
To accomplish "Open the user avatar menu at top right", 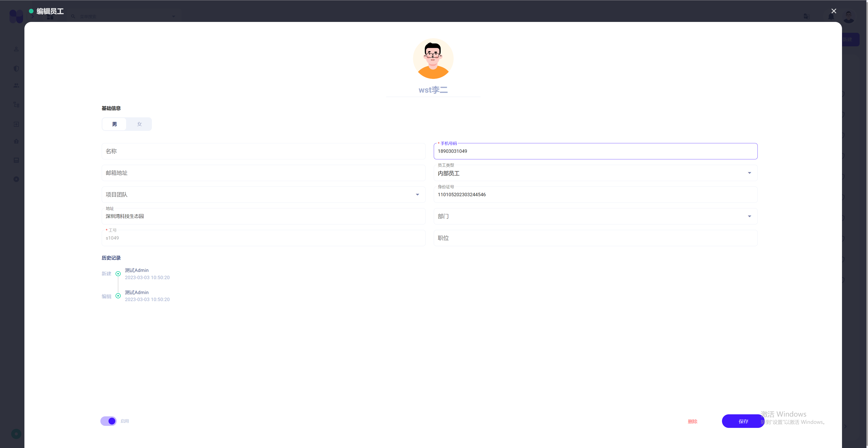I will tap(849, 16).
